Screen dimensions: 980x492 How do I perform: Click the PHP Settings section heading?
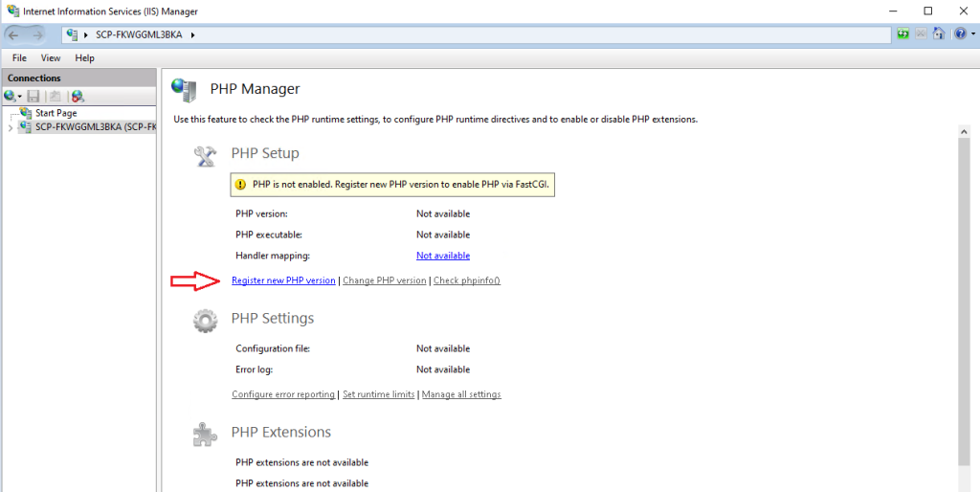click(x=273, y=318)
